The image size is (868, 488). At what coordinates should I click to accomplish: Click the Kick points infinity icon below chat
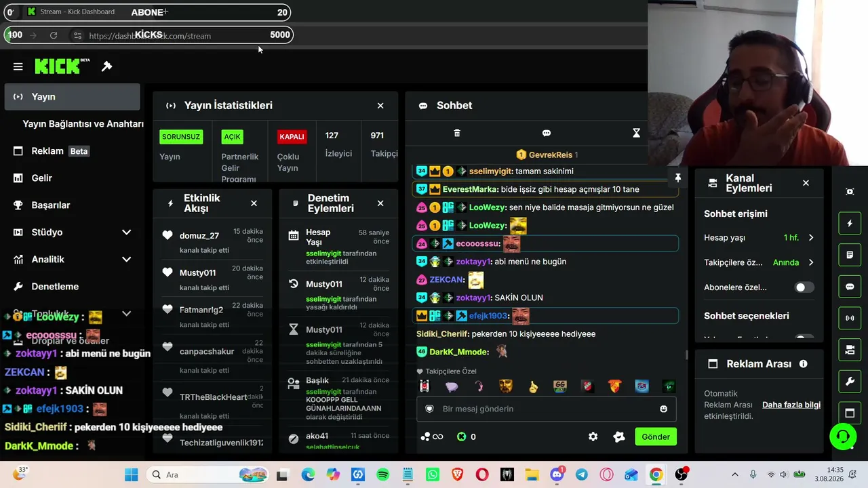(432, 436)
